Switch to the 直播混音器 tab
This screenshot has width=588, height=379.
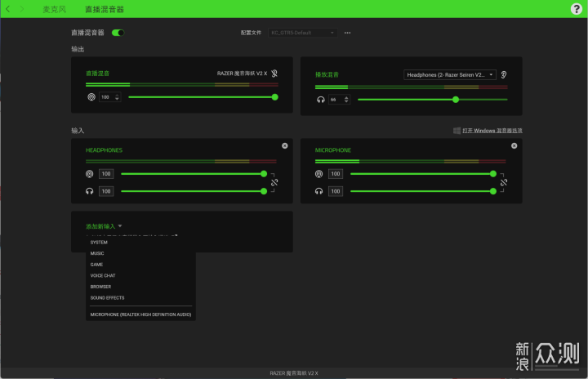tap(105, 9)
